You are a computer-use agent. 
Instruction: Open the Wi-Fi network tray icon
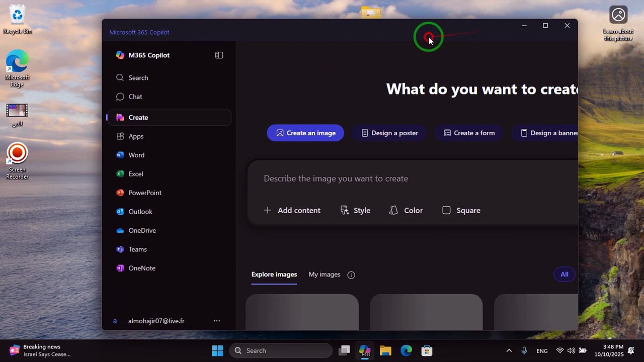pyautogui.click(x=560, y=350)
